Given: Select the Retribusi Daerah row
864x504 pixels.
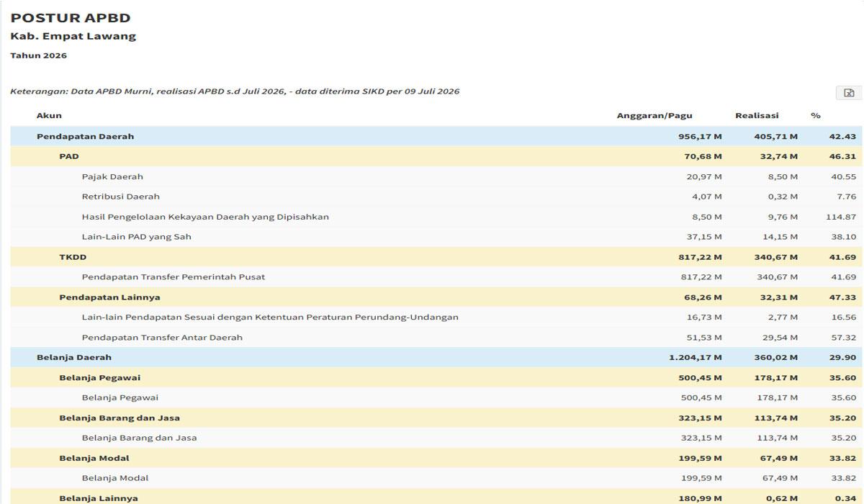Looking at the screenshot, I should click(x=436, y=197).
